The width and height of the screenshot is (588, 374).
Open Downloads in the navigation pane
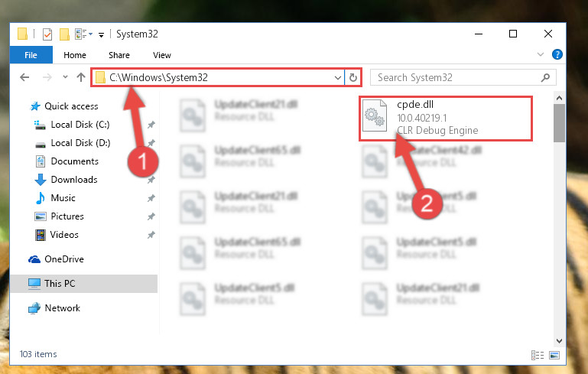pos(74,180)
